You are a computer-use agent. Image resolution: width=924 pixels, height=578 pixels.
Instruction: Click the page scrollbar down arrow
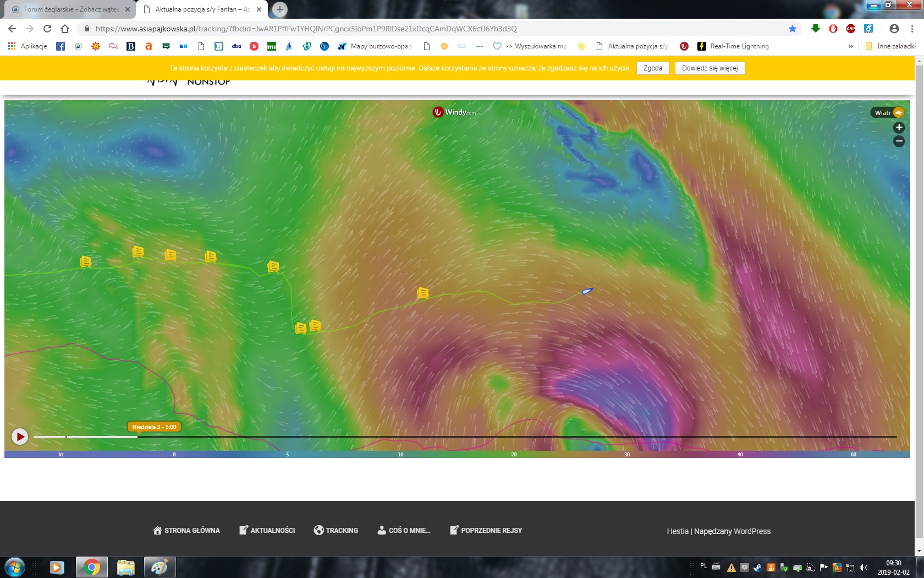[919, 551]
